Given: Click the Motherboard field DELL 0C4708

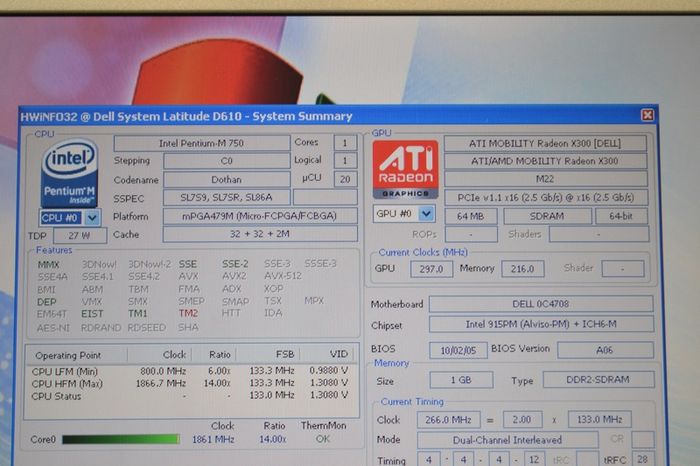Looking at the screenshot, I should point(541,304).
